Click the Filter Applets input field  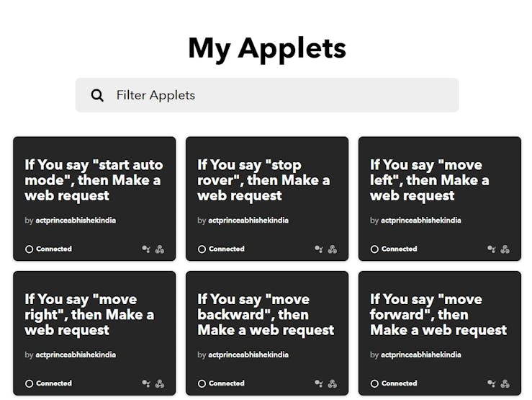click(281, 95)
